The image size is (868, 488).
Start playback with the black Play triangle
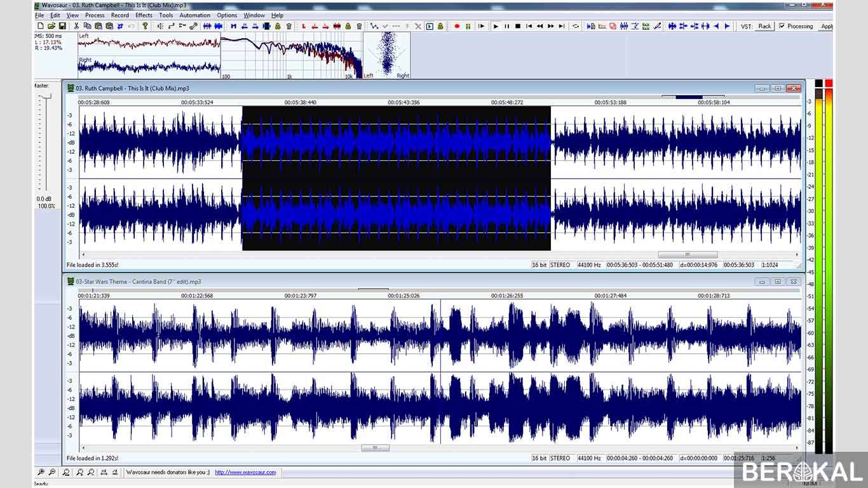click(496, 26)
